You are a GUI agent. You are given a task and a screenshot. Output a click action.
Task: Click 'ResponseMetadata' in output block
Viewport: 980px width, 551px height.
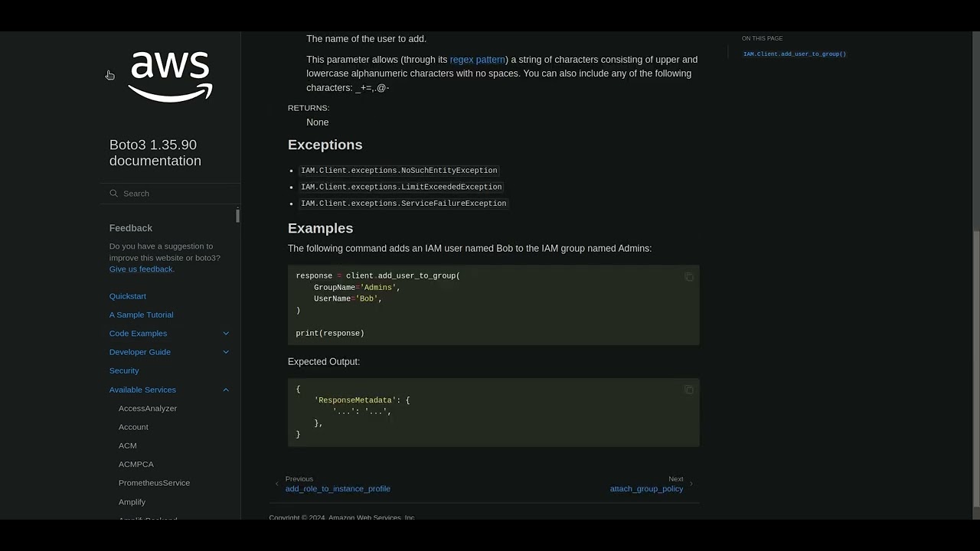354,400
